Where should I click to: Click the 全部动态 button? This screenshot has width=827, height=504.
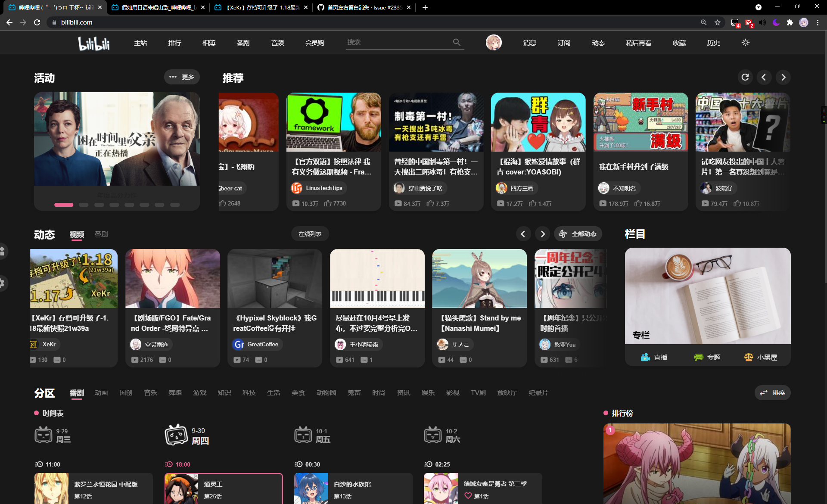(x=578, y=233)
